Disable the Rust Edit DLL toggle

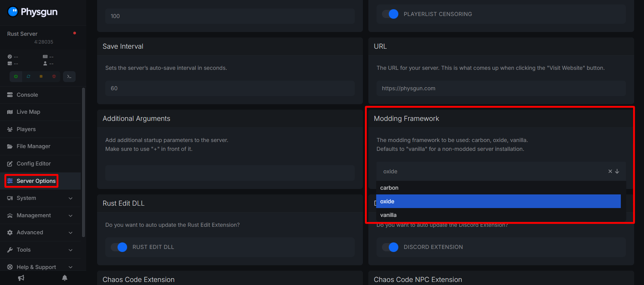(119, 247)
